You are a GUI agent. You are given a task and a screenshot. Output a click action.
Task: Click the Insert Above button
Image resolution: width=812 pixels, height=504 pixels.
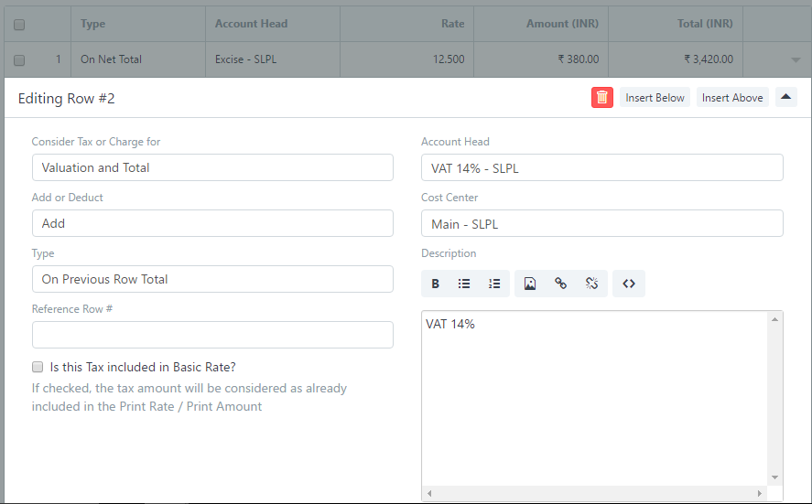pyautogui.click(x=732, y=98)
